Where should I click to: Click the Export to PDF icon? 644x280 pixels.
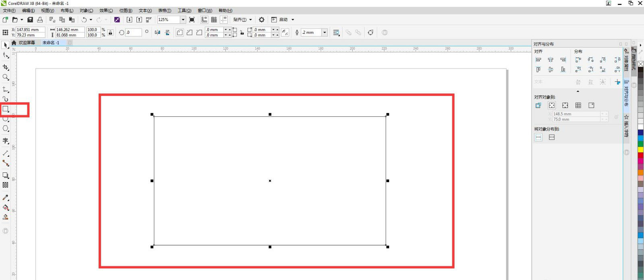(x=149, y=20)
